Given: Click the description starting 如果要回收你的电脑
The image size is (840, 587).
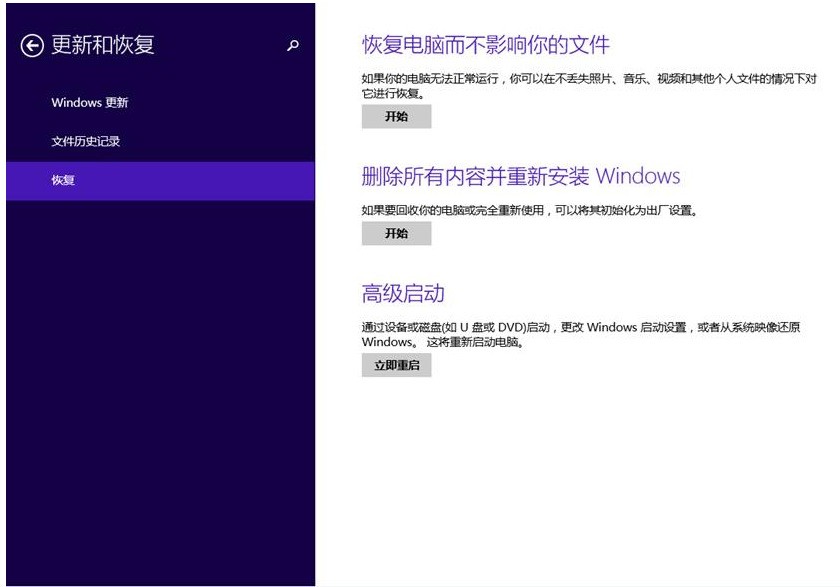Looking at the screenshot, I should click(530, 210).
